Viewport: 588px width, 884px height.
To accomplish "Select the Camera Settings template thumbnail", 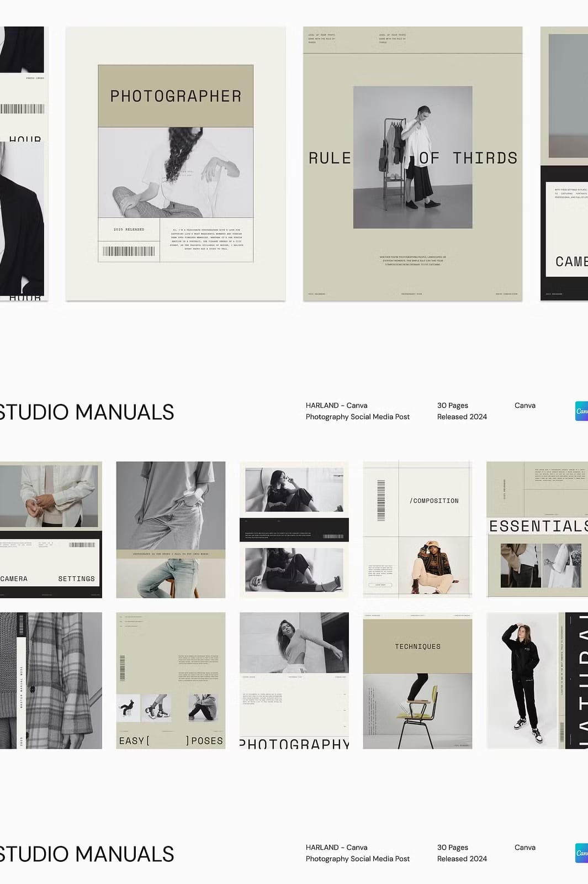I will 51,529.
